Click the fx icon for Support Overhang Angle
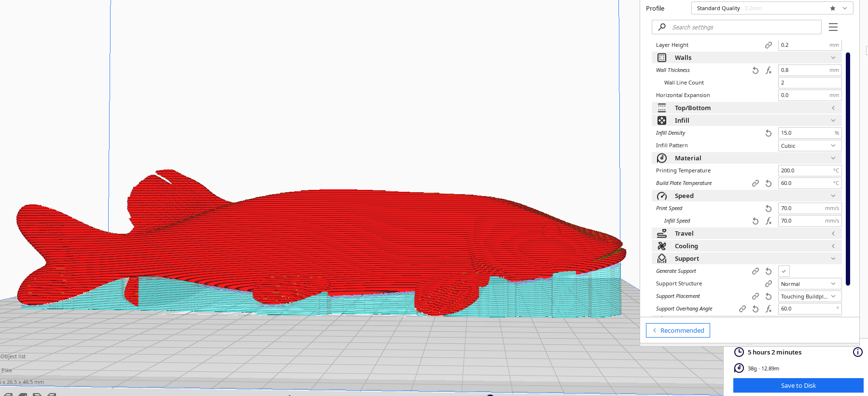868x396 pixels. [x=769, y=309]
